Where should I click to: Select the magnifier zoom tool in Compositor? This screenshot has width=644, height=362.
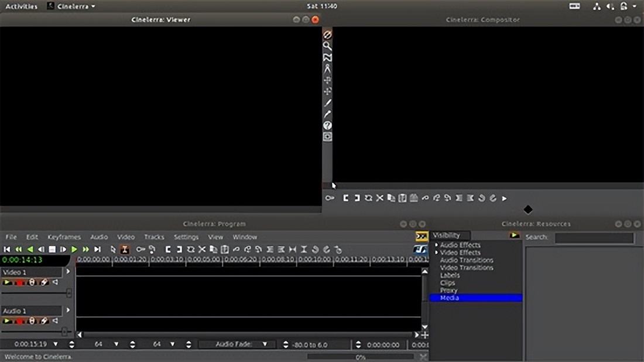click(x=327, y=46)
